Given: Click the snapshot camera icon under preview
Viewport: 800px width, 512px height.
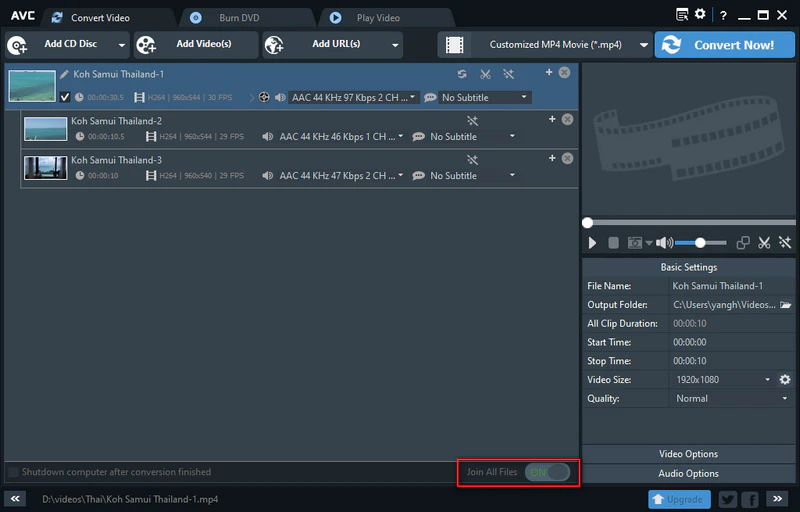Looking at the screenshot, I should [x=634, y=243].
